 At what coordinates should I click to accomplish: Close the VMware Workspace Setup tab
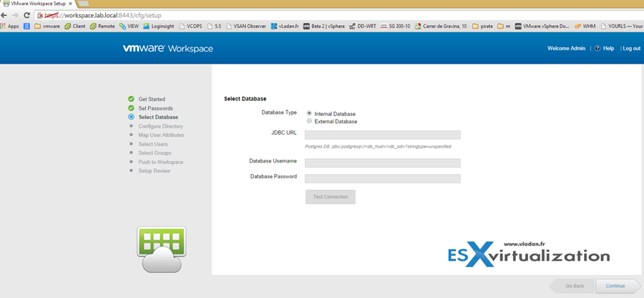tap(70, 4)
